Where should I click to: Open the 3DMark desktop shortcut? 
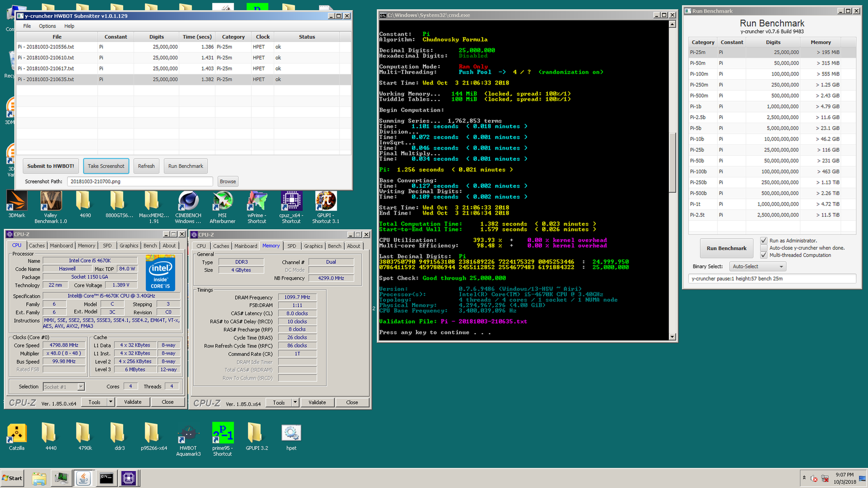tap(17, 204)
